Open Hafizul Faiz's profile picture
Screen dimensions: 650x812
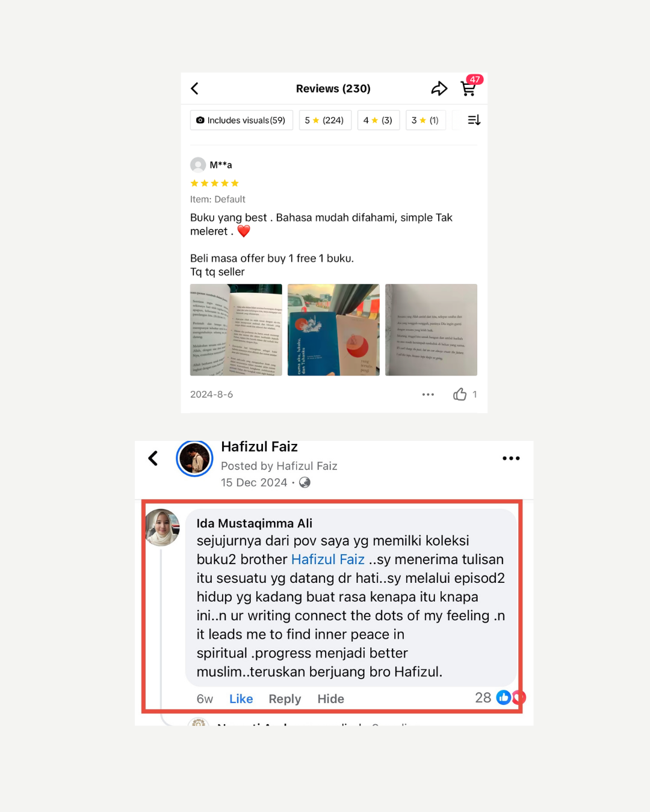coord(194,459)
